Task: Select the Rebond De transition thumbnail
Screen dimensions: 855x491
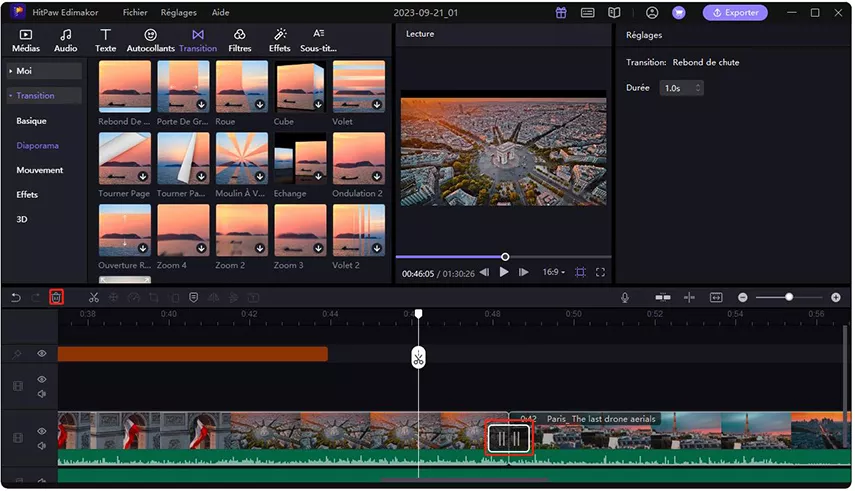Action: coord(125,86)
